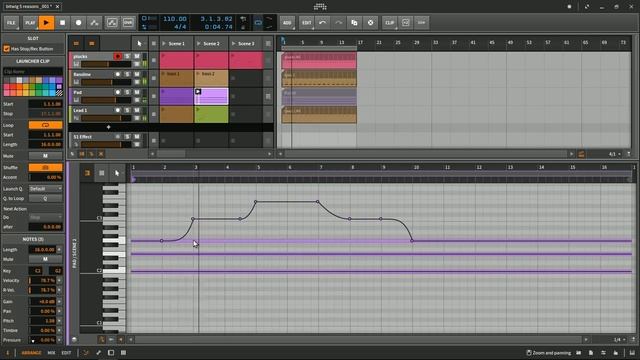This screenshot has height=360, width=640.
Task: Toggle the Notes section Mute M button
Action: 45,259
